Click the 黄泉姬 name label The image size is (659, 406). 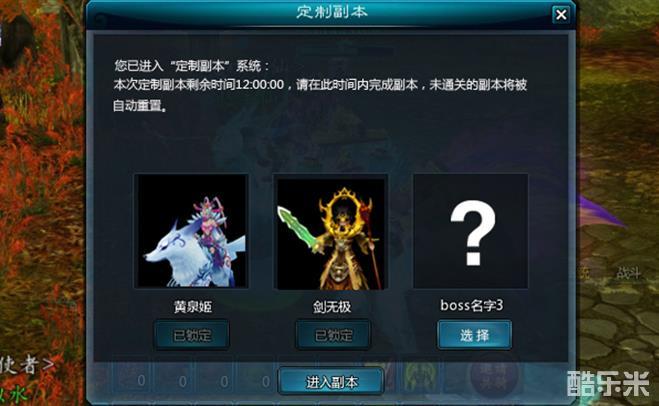(192, 306)
